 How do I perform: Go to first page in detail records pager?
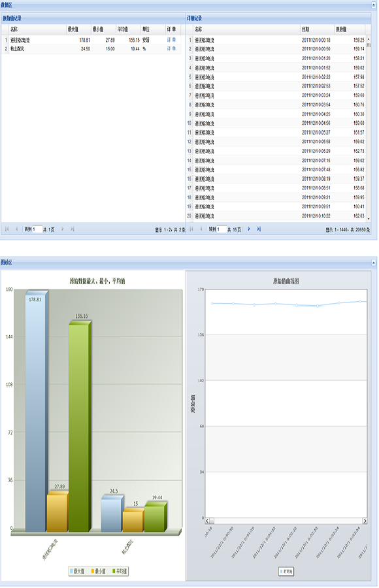191,229
